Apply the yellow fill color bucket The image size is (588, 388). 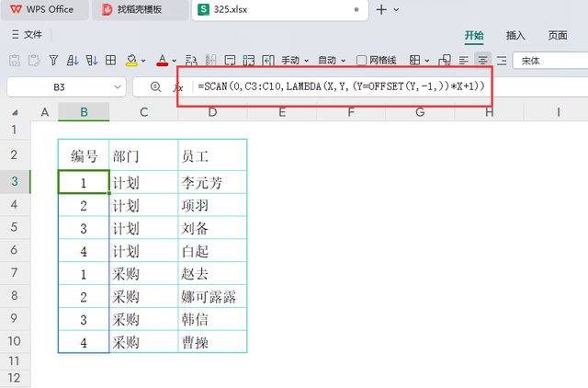point(131,60)
